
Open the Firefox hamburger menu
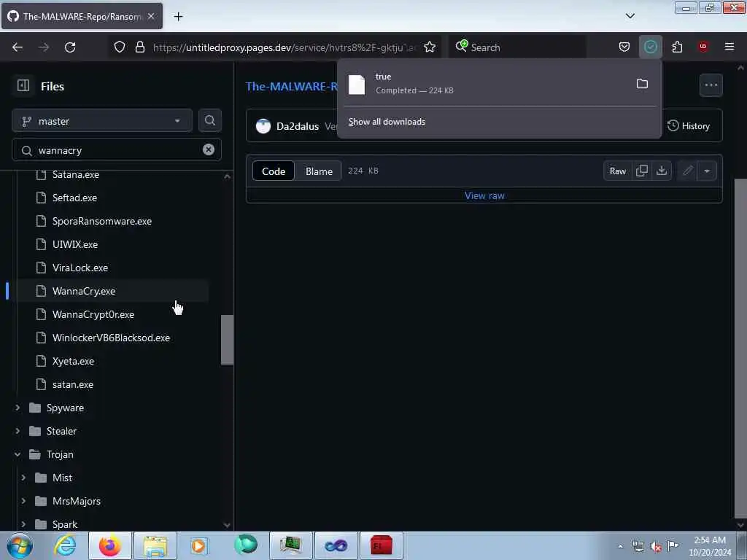point(729,47)
